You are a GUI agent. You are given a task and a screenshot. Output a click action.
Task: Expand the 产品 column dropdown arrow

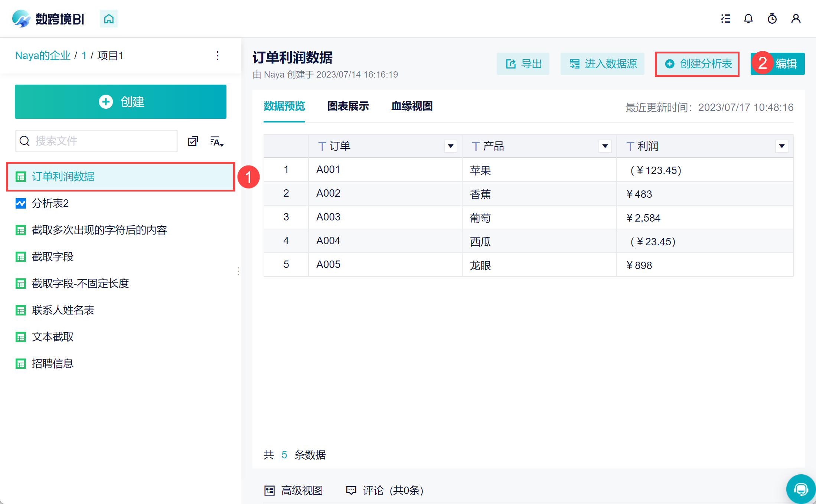[605, 146]
